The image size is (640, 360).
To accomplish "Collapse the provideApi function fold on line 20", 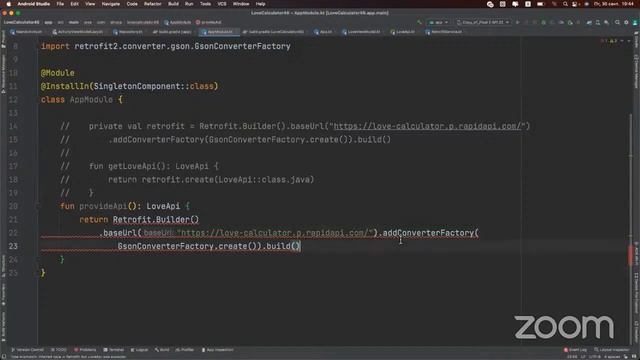I will (38, 206).
